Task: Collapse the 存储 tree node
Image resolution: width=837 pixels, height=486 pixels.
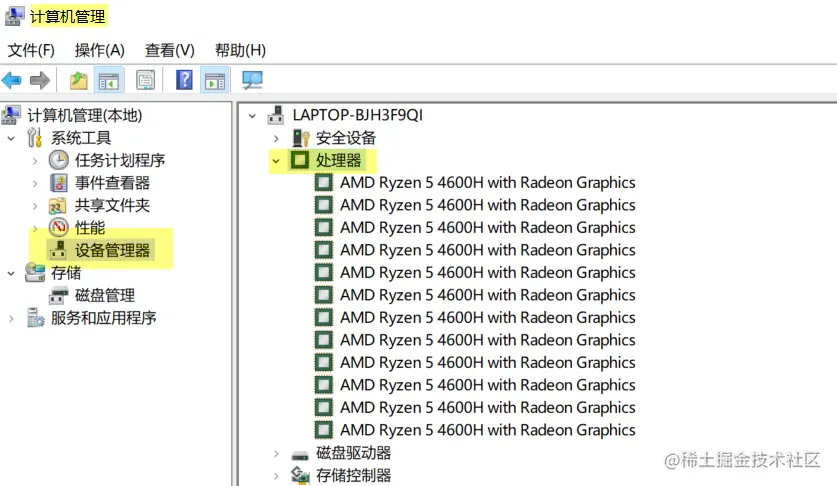Action: pos(11,273)
